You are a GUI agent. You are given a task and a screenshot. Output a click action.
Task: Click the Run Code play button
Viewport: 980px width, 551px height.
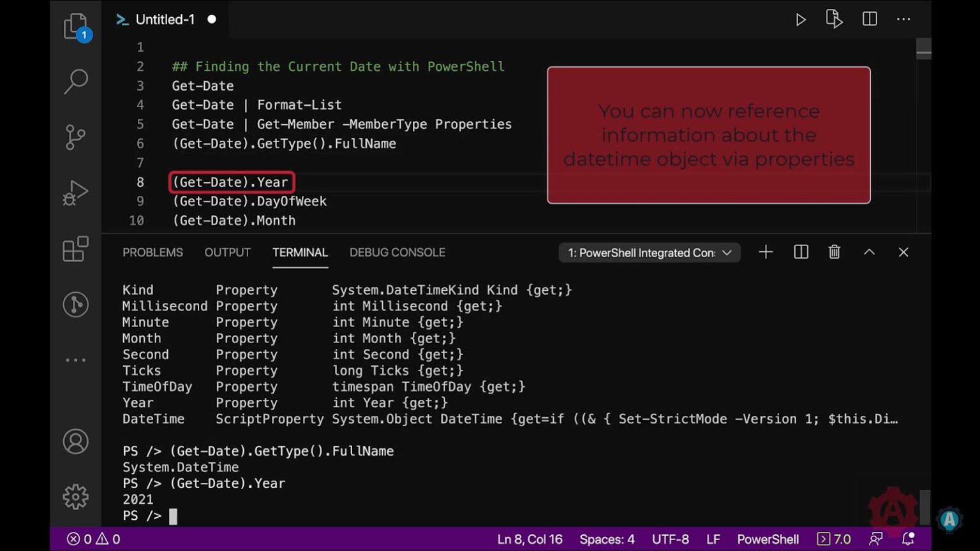800,20
